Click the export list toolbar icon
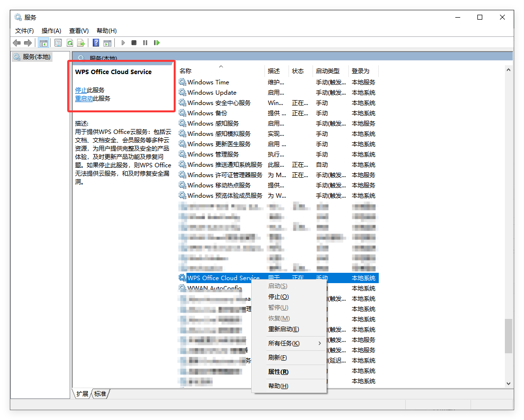Image resolution: width=524 pixels, height=420 pixels. point(81,43)
